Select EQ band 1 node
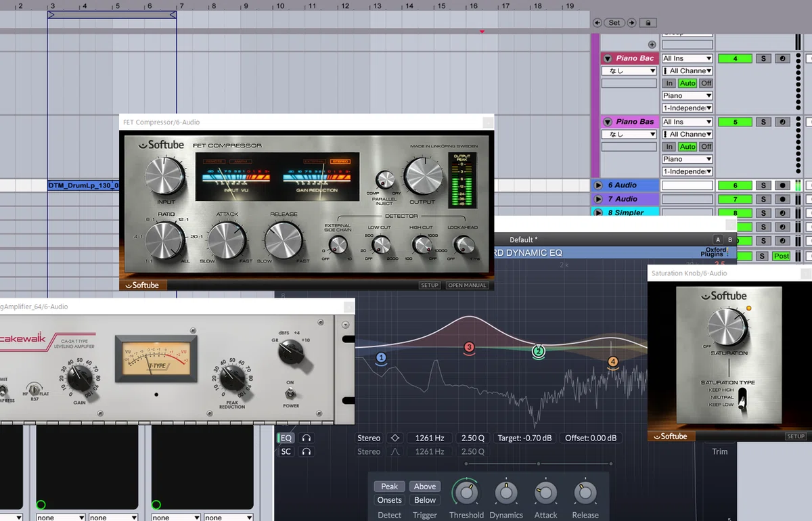This screenshot has width=812, height=521. [381, 357]
